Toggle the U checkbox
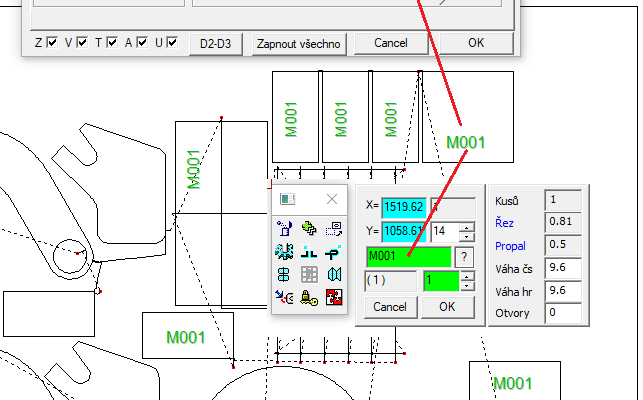Image resolution: width=643 pixels, height=400 pixels. tap(172, 43)
